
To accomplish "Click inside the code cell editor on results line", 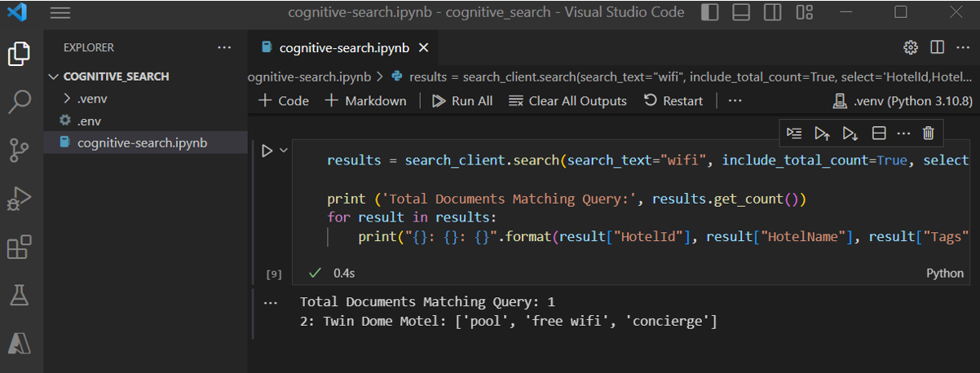I will pyautogui.click(x=647, y=160).
